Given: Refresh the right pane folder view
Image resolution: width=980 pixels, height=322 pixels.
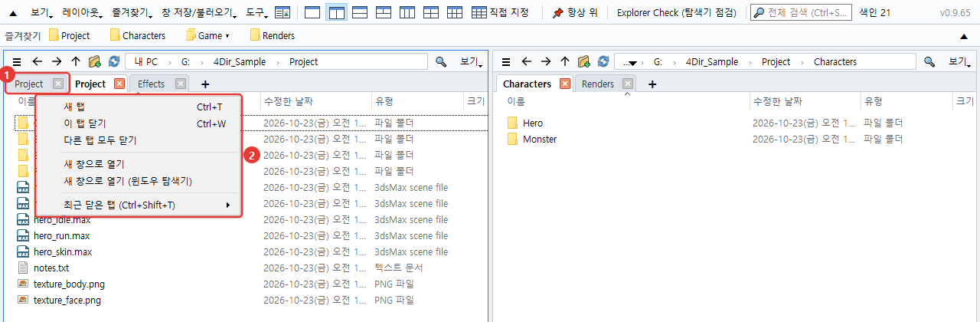Looking at the screenshot, I should pyautogui.click(x=603, y=61).
